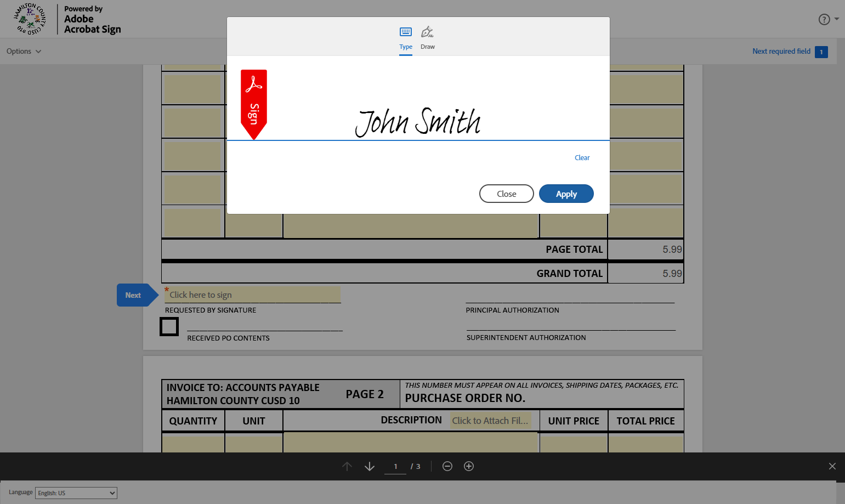Viewport: 845px width, 504px height.
Task: Zoom in with the plus icon
Action: tap(469, 466)
